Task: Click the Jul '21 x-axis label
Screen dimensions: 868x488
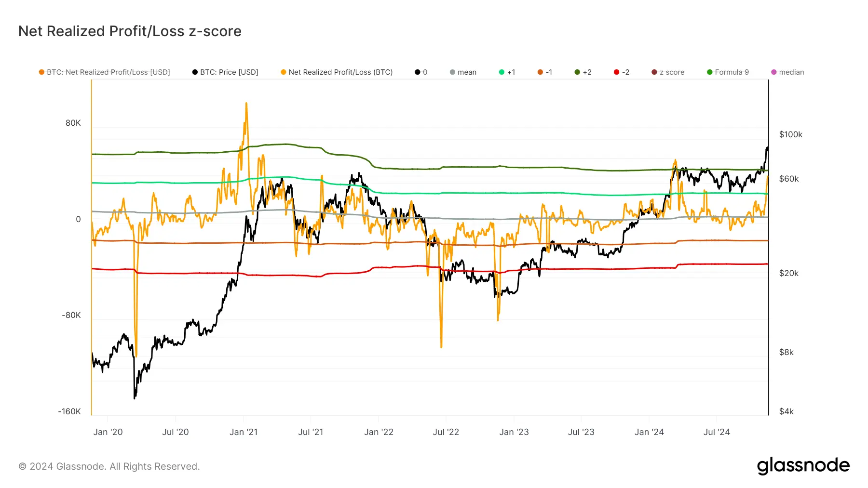Action: tap(311, 432)
